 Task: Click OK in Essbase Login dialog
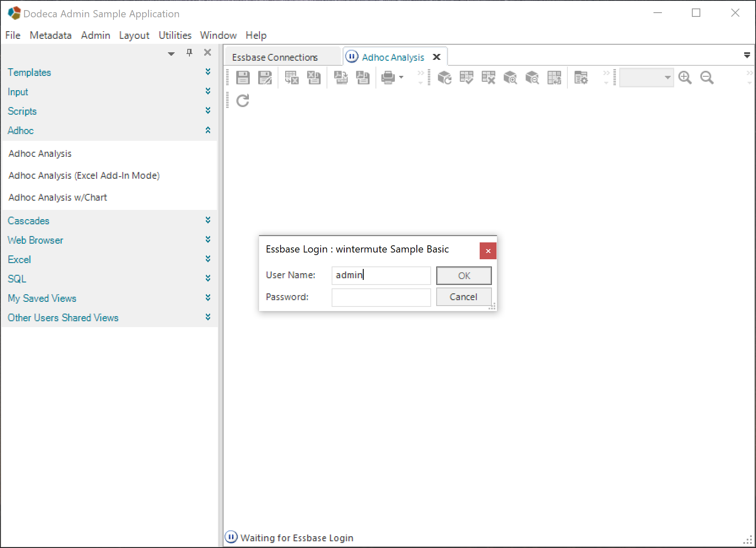point(464,276)
